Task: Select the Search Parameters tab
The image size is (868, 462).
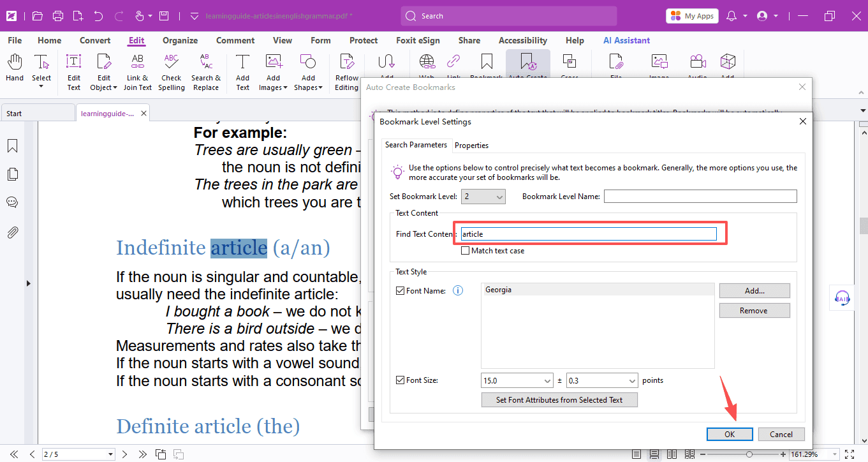Action: coord(416,145)
